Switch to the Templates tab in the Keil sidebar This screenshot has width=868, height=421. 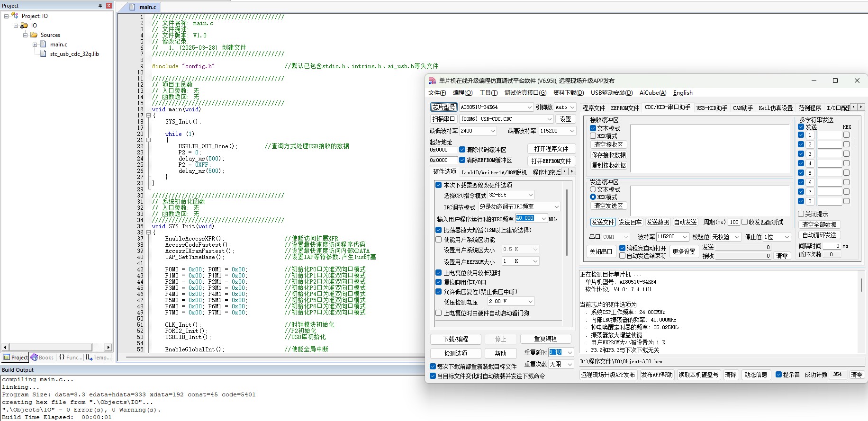(99, 358)
